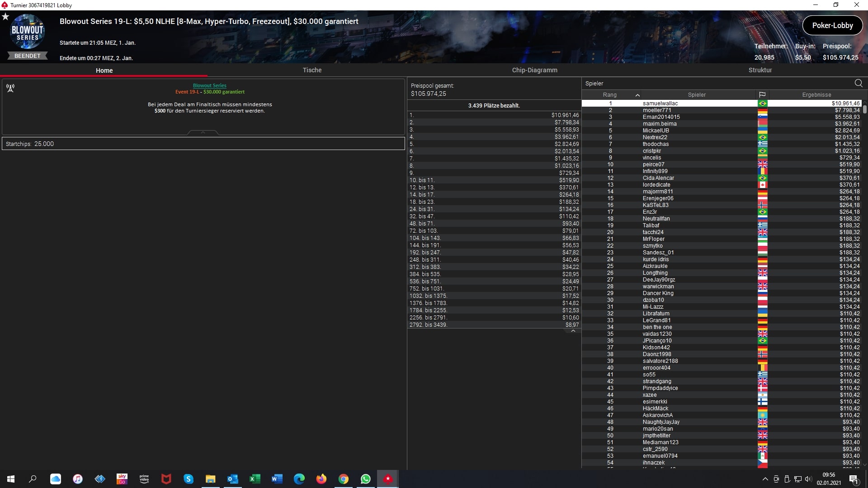Viewport: 868px width, 488px height.
Task: Open the PokerStars taskbar icon
Action: point(387,479)
